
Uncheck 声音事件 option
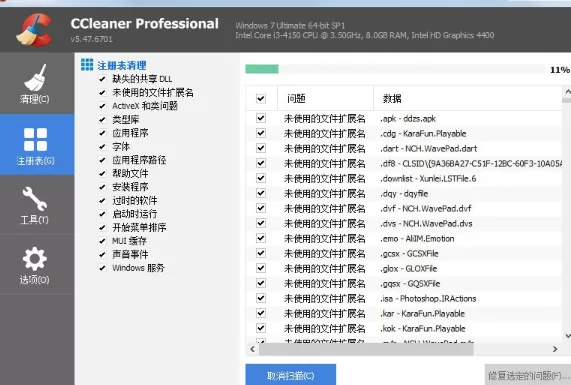click(x=102, y=254)
